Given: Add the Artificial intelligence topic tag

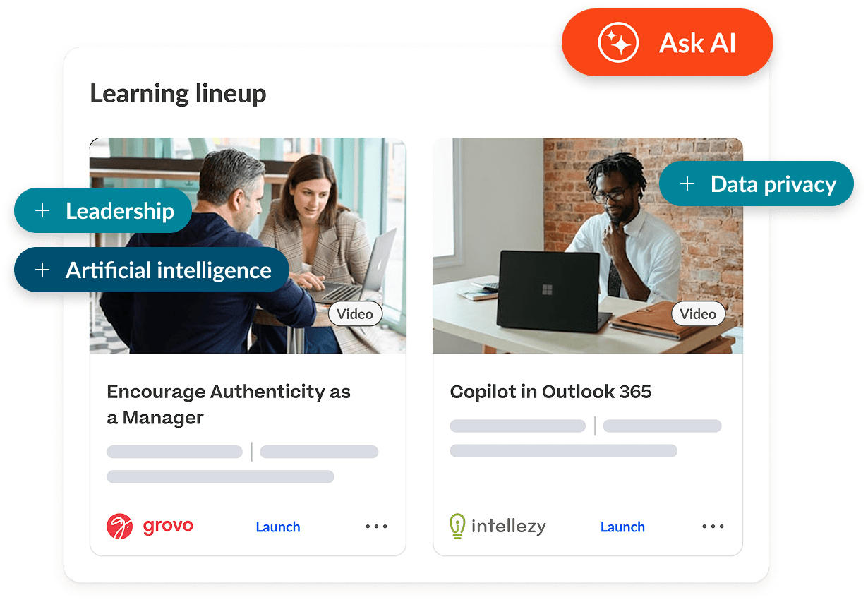Looking at the screenshot, I should tap(152, 270).
